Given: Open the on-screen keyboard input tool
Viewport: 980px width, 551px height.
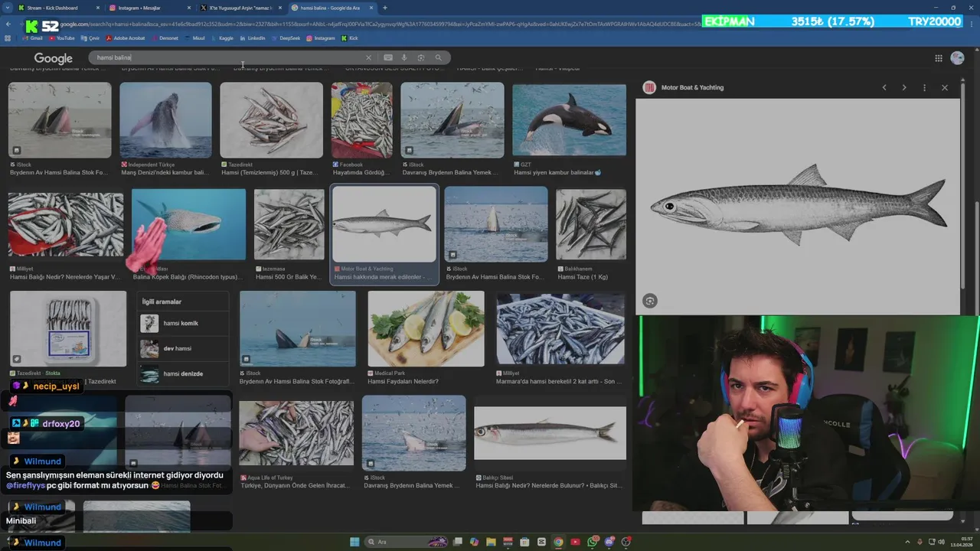Looking at the screenshot, I should [x=388, y=57].
